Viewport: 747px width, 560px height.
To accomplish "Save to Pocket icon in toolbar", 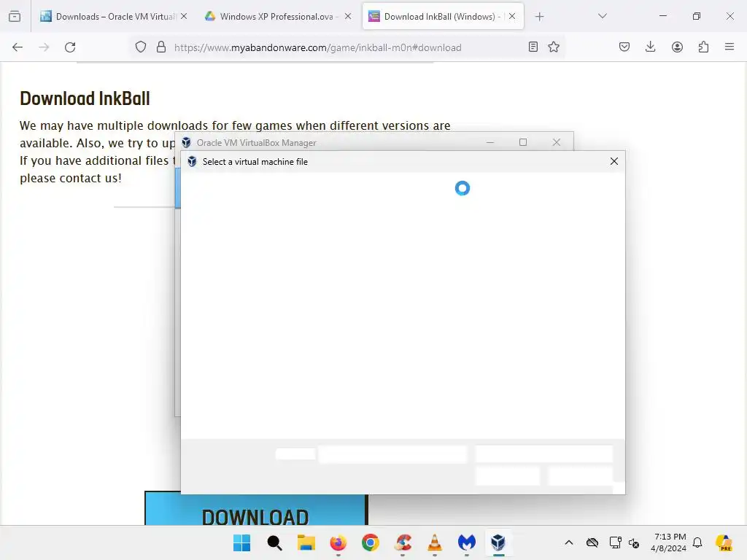I will pyautogui.click(x=624, y=47).
